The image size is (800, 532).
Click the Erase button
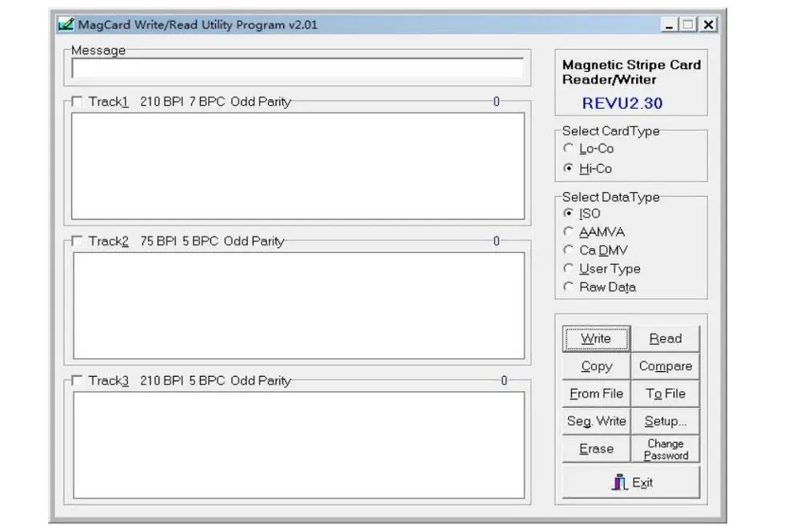[x=597, y=449]
